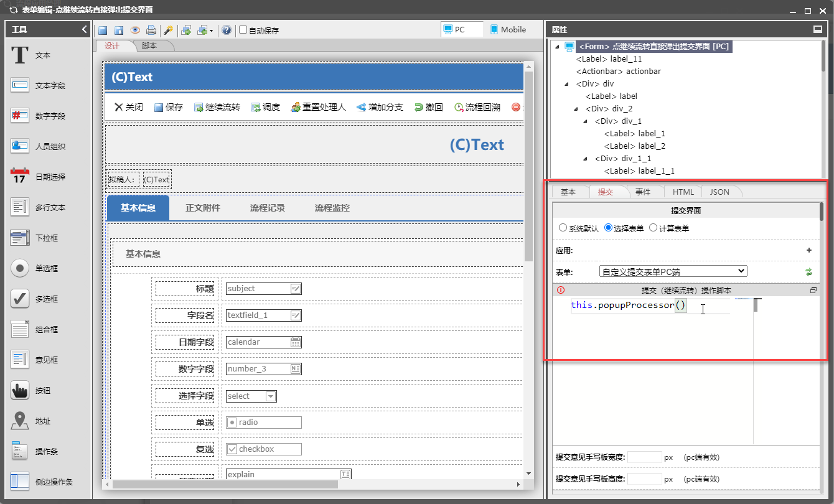Click the 保存 save button in actionbar

169,107
